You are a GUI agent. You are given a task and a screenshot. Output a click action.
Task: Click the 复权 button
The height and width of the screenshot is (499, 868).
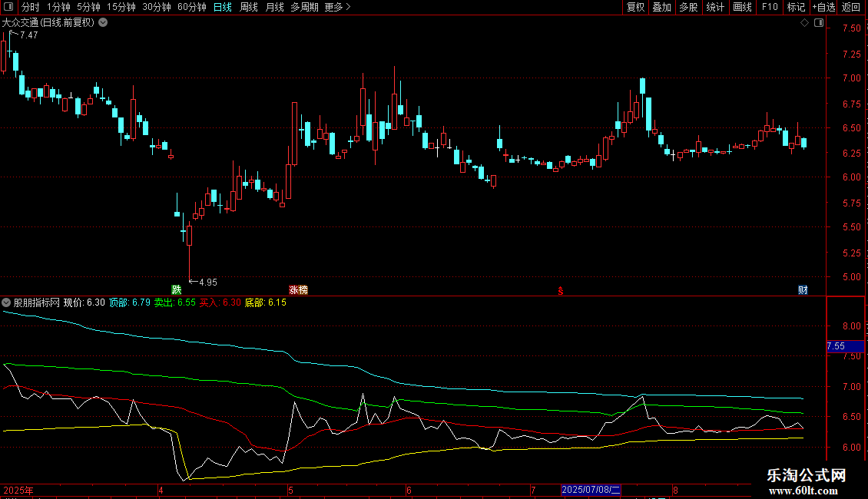[635, 7]
